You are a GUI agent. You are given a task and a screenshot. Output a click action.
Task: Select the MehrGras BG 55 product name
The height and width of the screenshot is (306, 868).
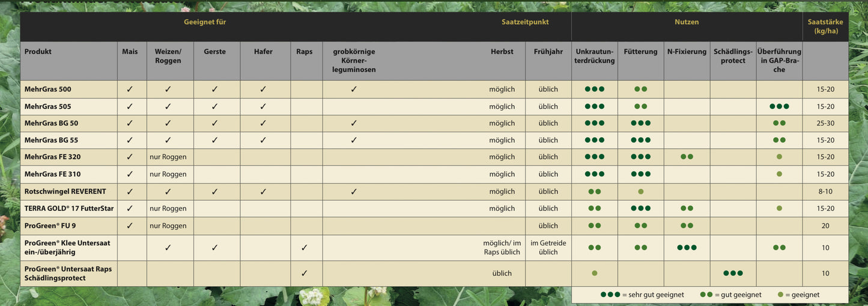pyautogui.click(x=51, y=140)
